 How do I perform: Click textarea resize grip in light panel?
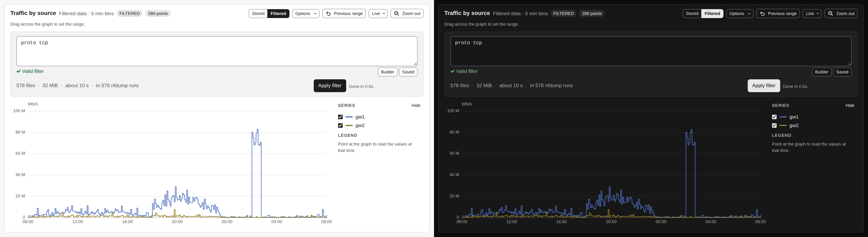point(415,64)
